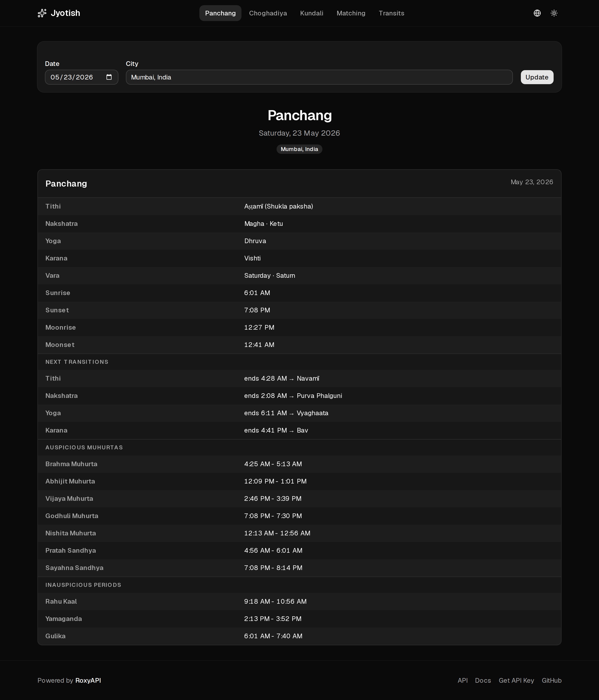Select the 'Magha · Ketu' nakshatra value
The width and height of the screenshot is (599, 700).
click(x=263, y=224)
